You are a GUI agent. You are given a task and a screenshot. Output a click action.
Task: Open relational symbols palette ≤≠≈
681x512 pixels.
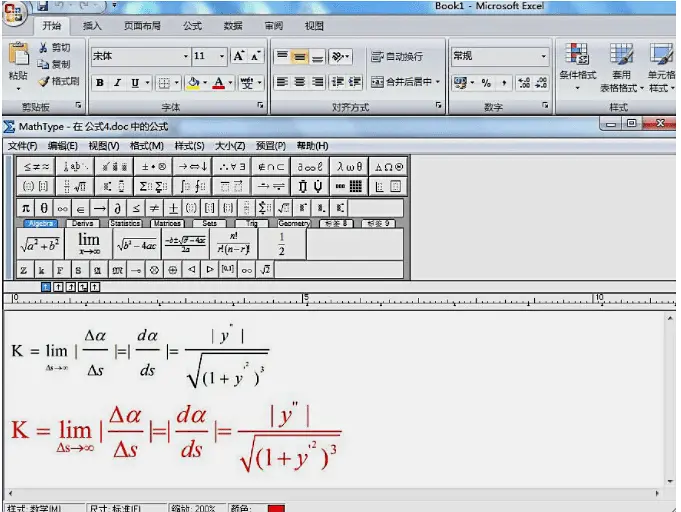[x=36, y=167]
